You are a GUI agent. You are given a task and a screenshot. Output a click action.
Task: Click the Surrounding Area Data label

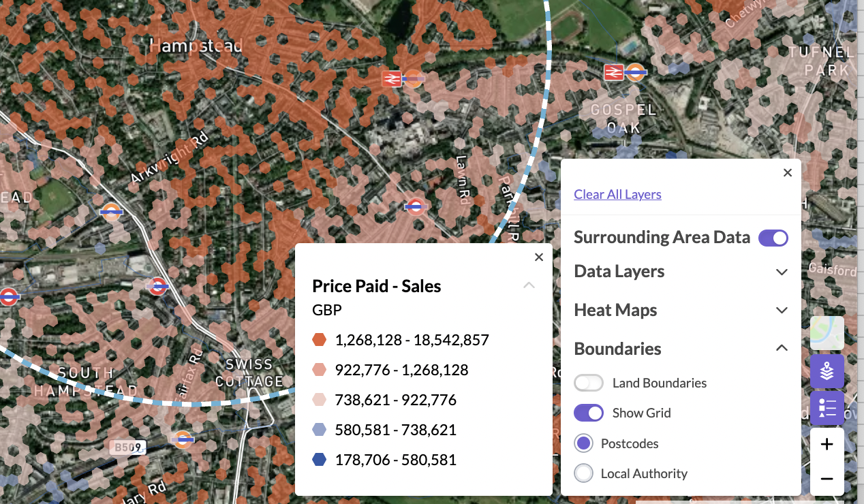[662, 238]
